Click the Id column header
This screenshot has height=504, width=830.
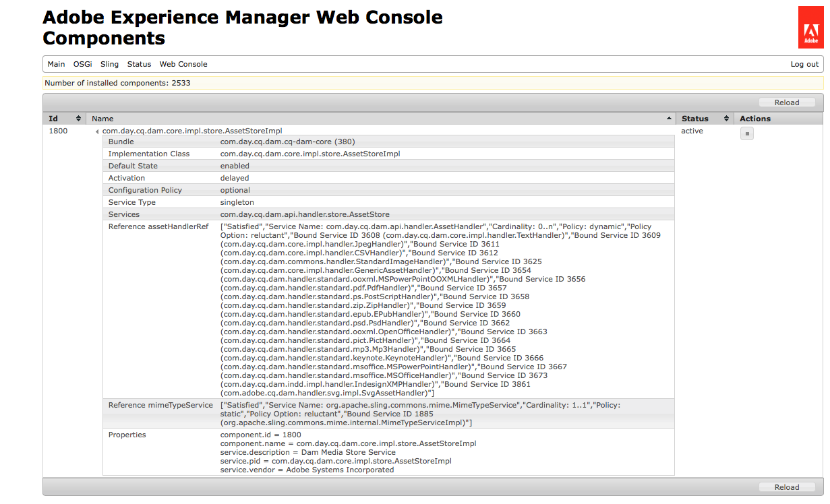tap(54, 119)
